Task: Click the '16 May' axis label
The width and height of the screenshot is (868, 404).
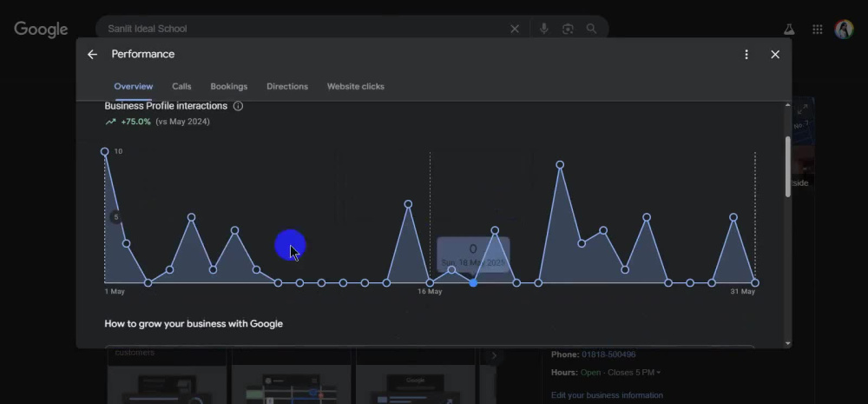Action: tap(430, 292)
